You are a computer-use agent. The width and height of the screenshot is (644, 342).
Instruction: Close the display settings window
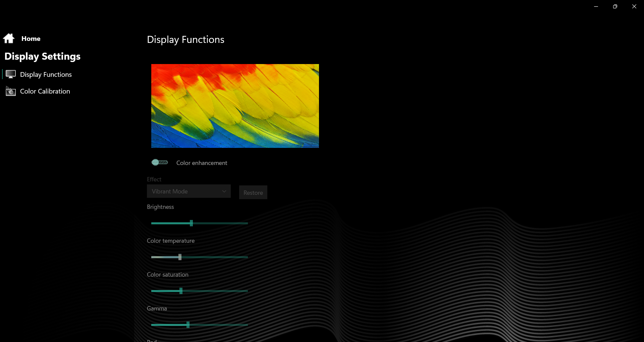[634, 6]
